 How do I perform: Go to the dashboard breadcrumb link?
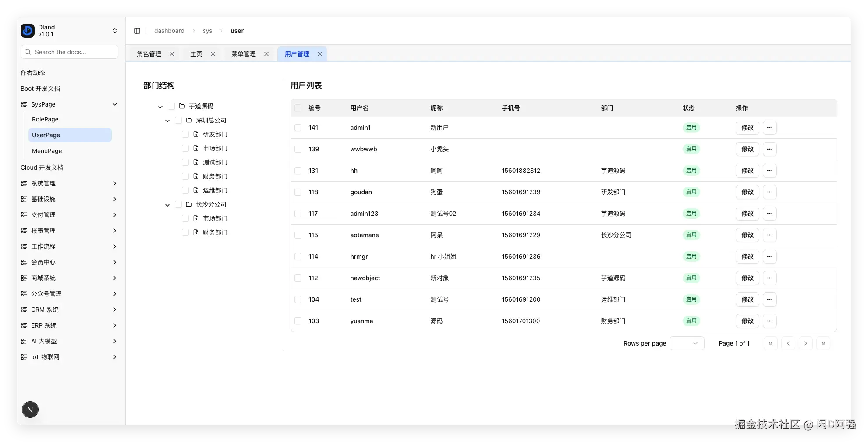click(169, 30)
